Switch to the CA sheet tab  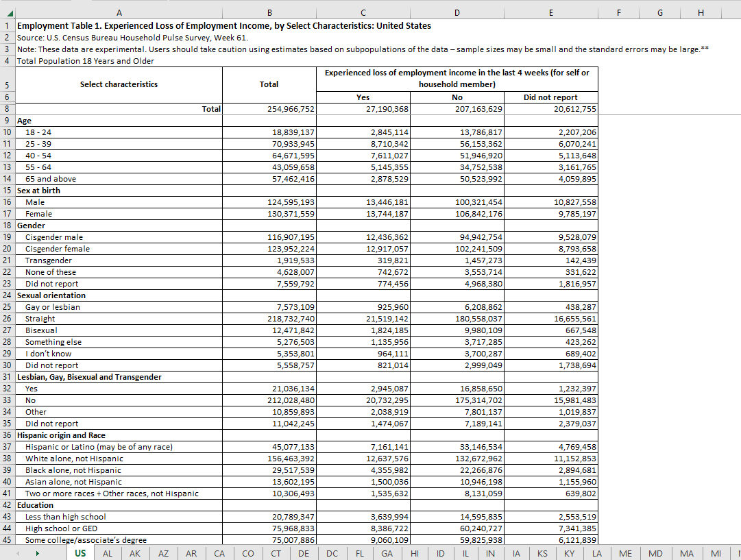pos(219,553)
